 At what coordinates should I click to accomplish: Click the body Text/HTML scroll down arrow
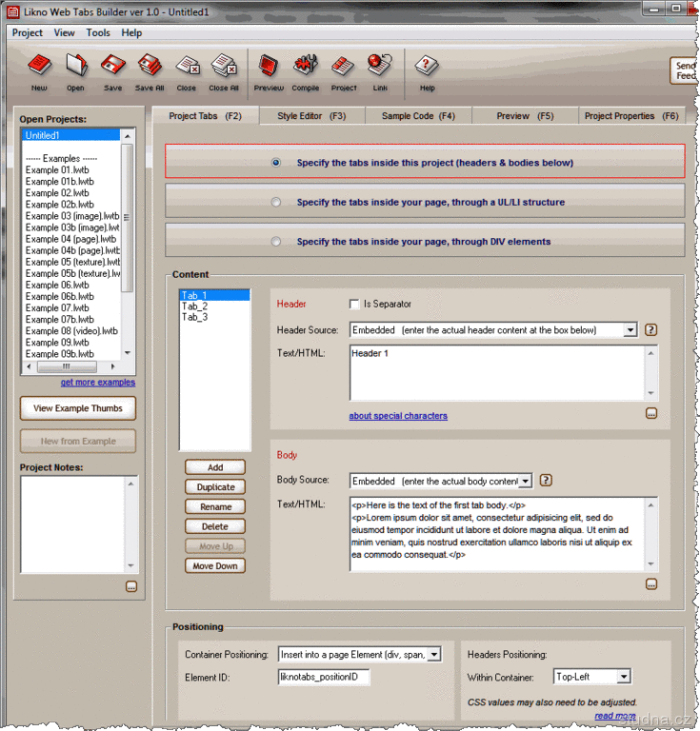[x=651, y=564]
